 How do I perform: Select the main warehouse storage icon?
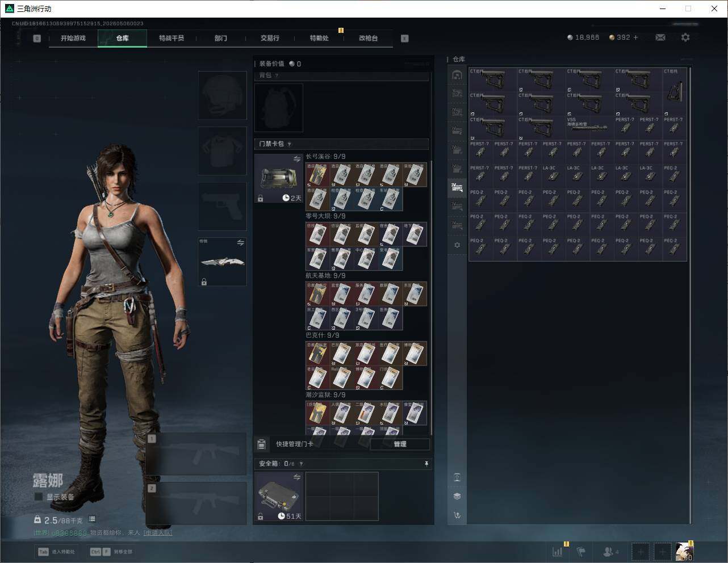click(x=457, y=75)
